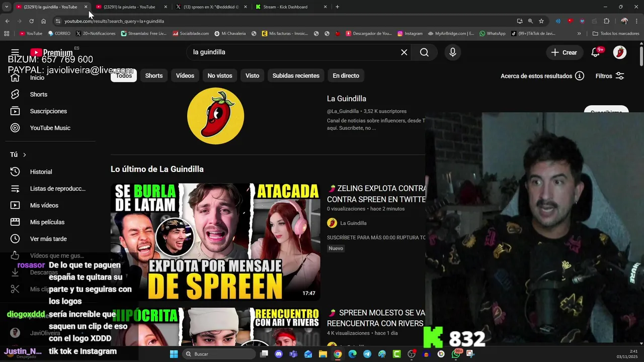Open Telegram from the taskbar
This screenshot has width=644, height=362.
click(x=367, y=354)
